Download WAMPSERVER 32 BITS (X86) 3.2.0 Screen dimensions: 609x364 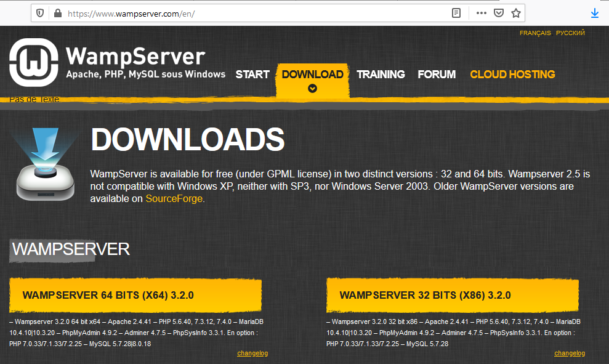453,295
